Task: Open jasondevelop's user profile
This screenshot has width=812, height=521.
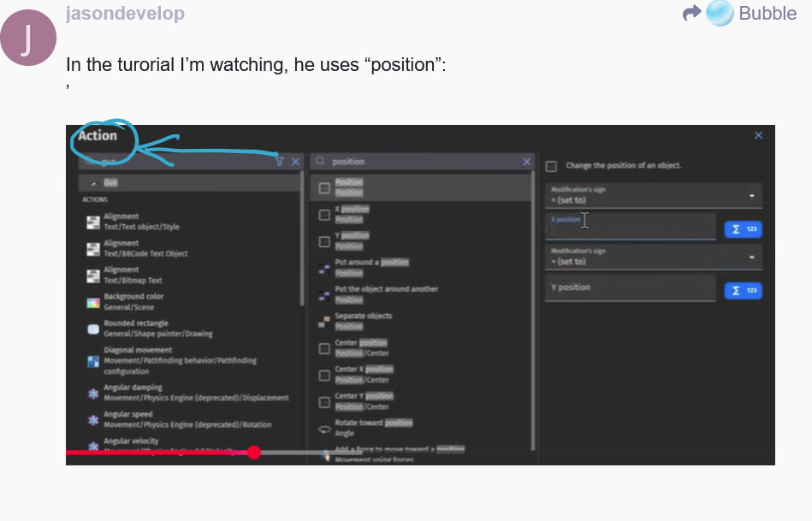Action: pyautogui.click(x=124, y=14)
